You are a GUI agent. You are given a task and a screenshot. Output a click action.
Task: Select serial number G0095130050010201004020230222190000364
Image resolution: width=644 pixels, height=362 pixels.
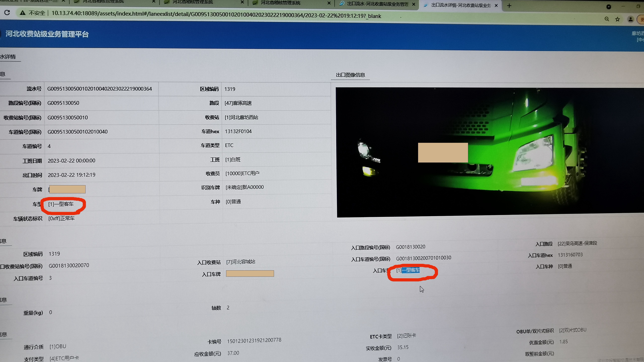click(99, 89)
